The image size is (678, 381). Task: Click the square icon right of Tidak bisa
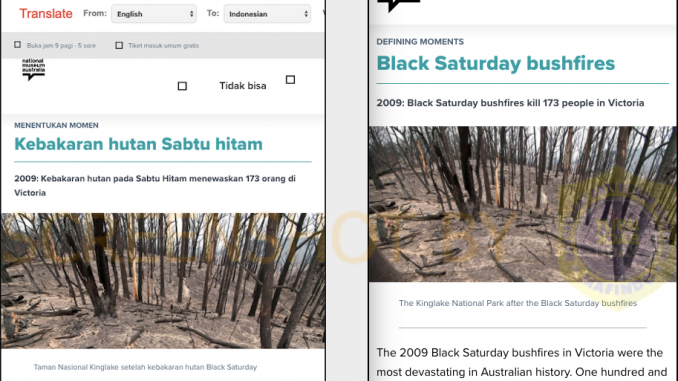[x=291, y=80]
